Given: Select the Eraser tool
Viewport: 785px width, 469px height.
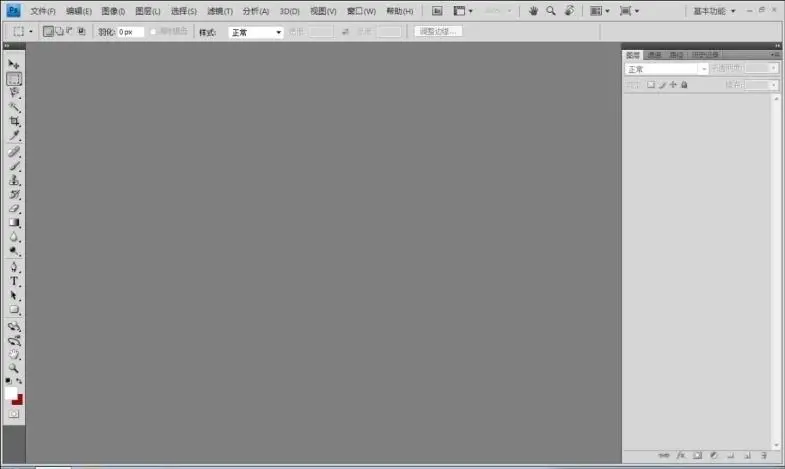Looking at the screenshot, I should [14, 209].
